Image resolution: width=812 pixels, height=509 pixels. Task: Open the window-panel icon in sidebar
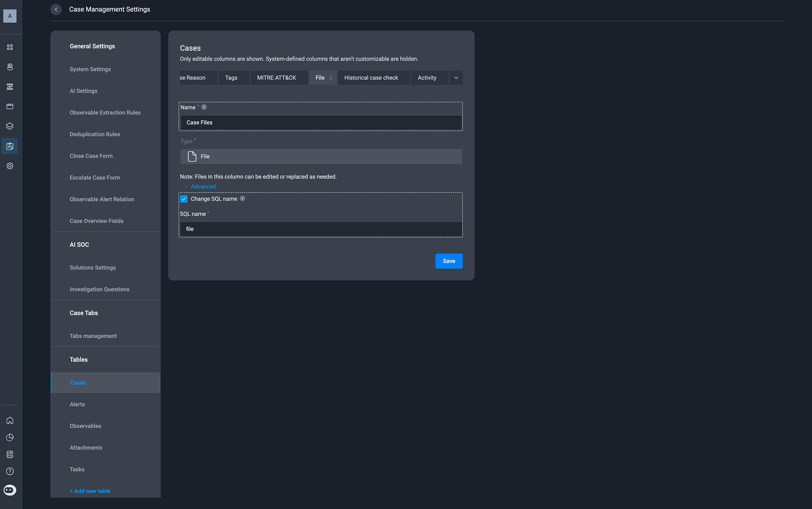pos(10,107)
